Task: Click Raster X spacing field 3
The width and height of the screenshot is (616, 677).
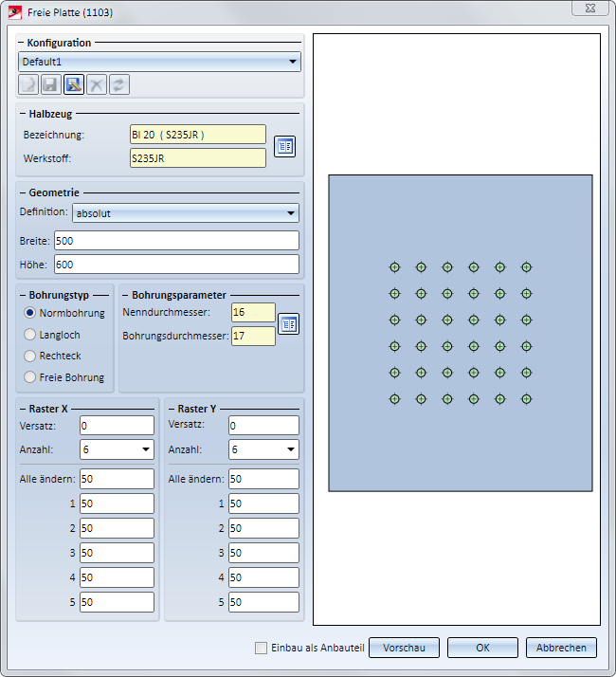Action: 117,553
